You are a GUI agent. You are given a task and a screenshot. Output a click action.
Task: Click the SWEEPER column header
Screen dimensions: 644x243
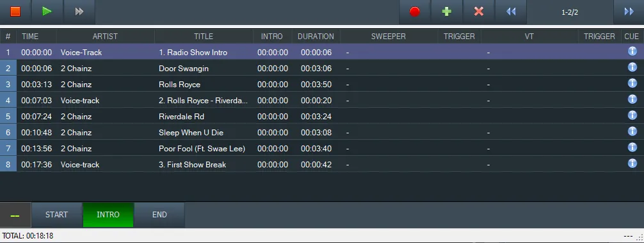tap(389, 36)
